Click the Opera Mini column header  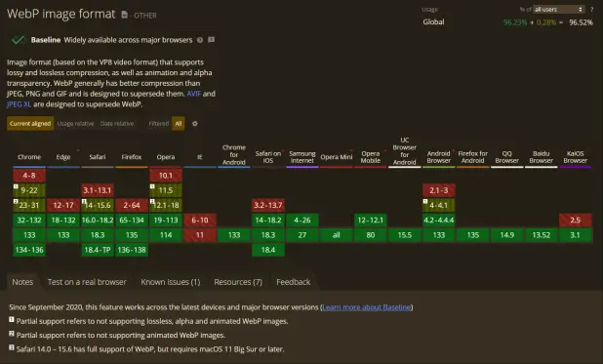[x=337, y=157]
